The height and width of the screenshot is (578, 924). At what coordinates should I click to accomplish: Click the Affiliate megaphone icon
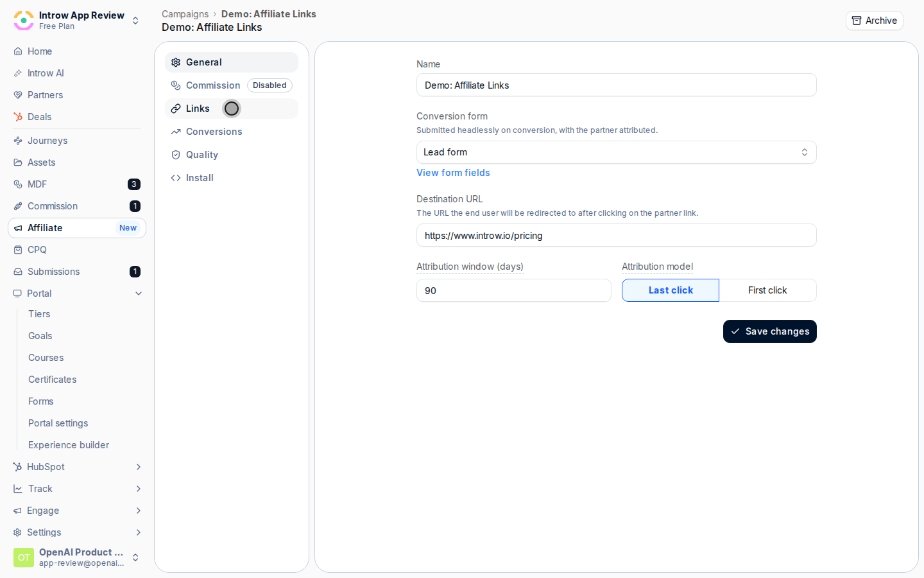[18, 228]
